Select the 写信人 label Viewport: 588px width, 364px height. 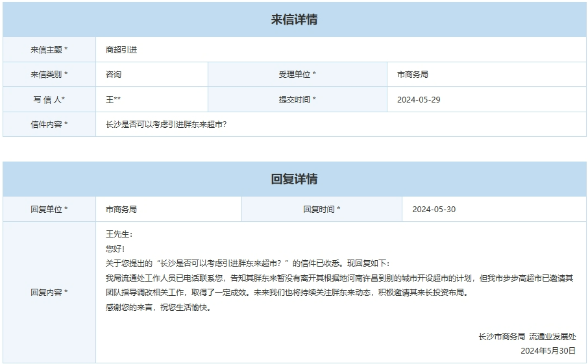click(x=49, y=99)
